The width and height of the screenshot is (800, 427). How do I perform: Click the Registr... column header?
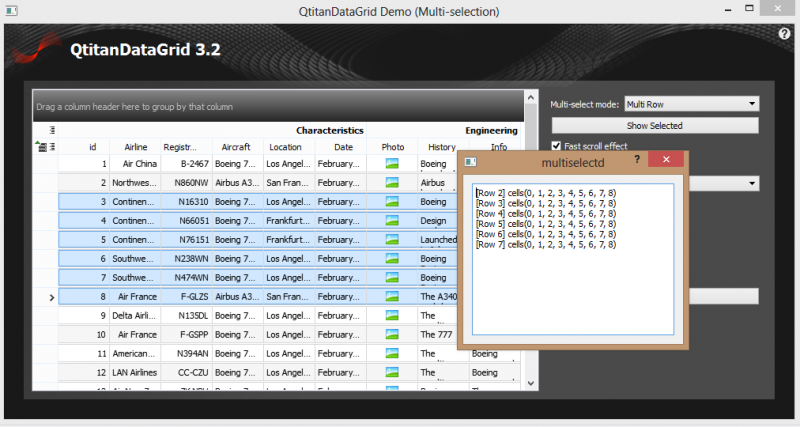[187, 147]
